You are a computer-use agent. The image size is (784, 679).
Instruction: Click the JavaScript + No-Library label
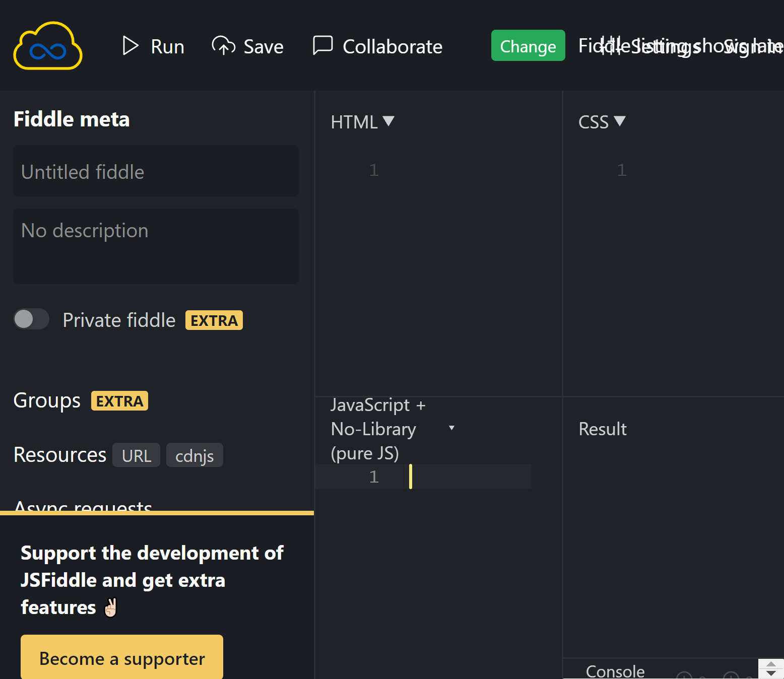pos(378,429)
